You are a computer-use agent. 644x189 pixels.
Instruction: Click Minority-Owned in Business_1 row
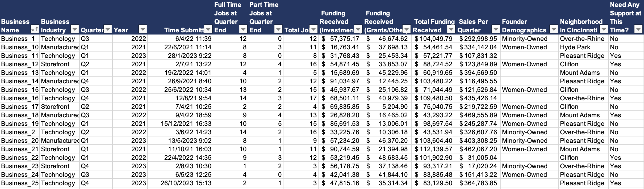[x=530, y=39]
